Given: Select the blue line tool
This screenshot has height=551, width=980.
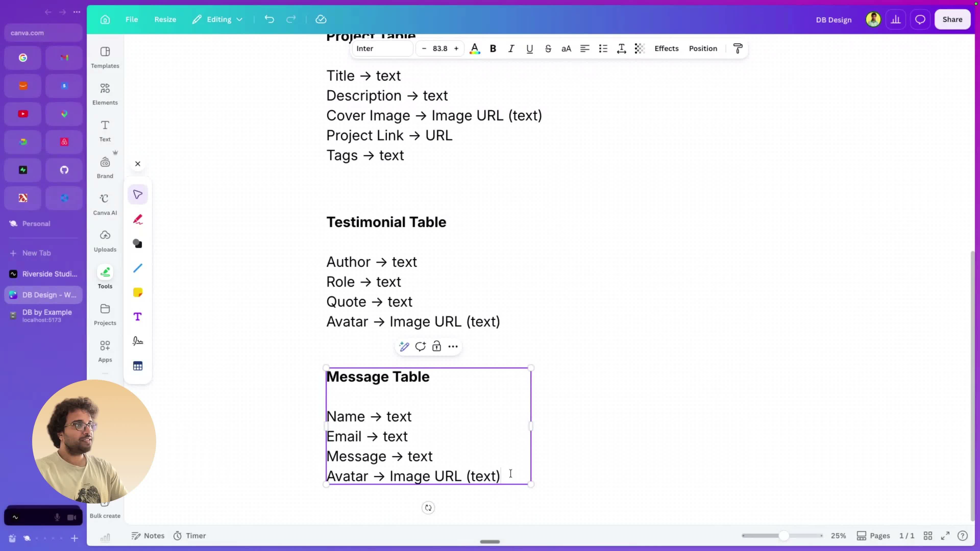Looking at the screenshot, I should click(x=138, y=268).
